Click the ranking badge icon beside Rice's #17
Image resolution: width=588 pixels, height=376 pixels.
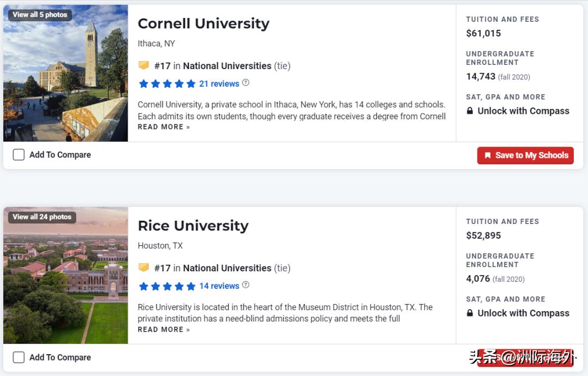[x=144, y=268]
